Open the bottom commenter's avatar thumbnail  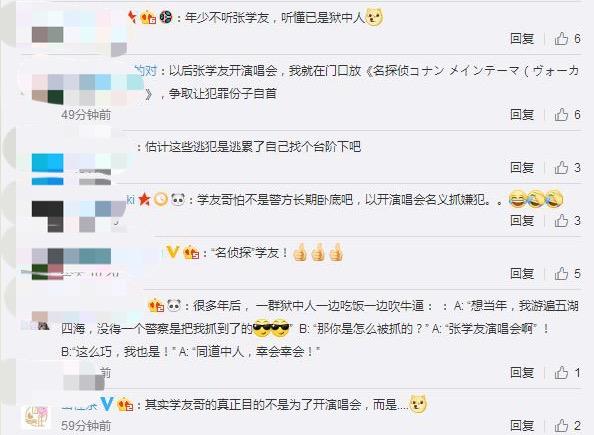click(36, 417)
